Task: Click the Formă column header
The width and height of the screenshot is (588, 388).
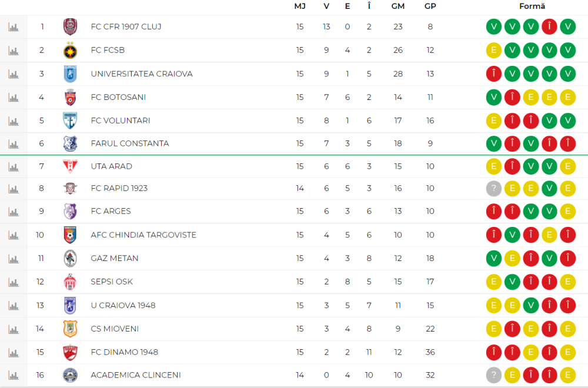Action: point(532,6)
